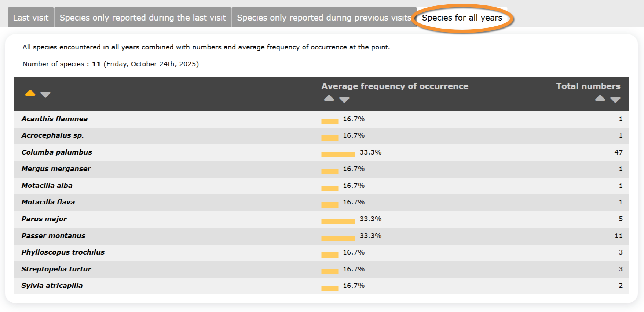Image resolution: width=644 pixels, height=312 pixels.
Task: Click the Columba palumbus species row
Action: click(57, 152)
